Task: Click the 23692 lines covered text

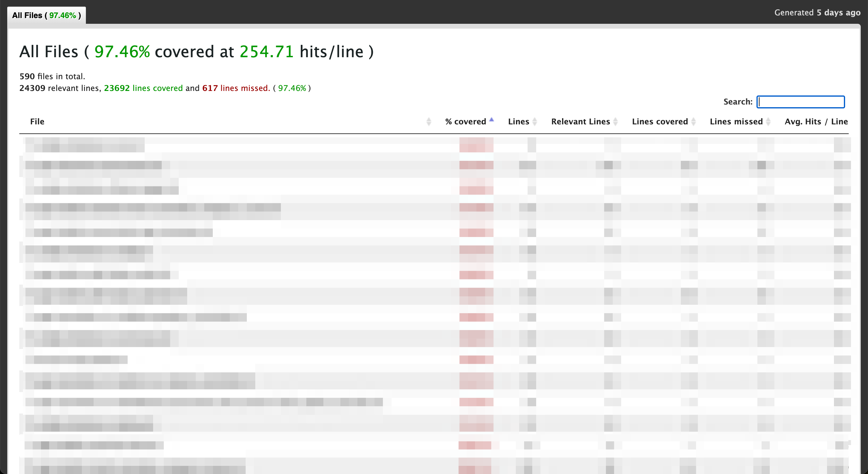Action: point(143,88)
